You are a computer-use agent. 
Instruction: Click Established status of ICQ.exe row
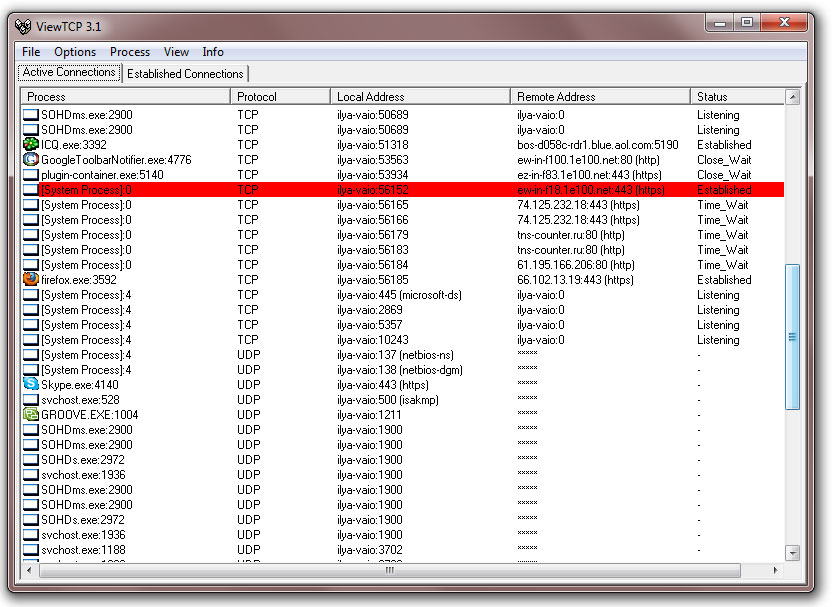pos(724,145)
